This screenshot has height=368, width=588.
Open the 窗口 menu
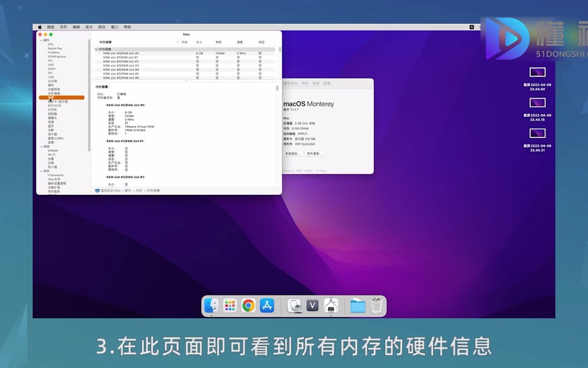tap(115, 27)
